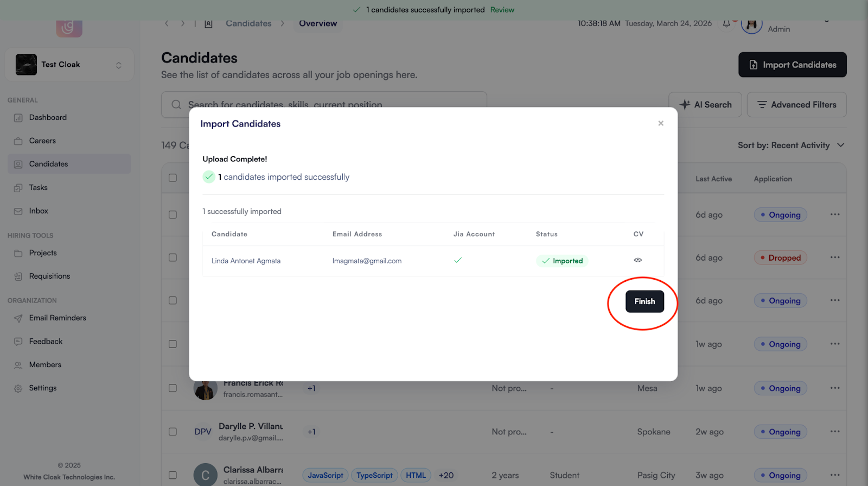Open more options for first Ongoing row
868x486 pixels.
[x=834, y=214]
